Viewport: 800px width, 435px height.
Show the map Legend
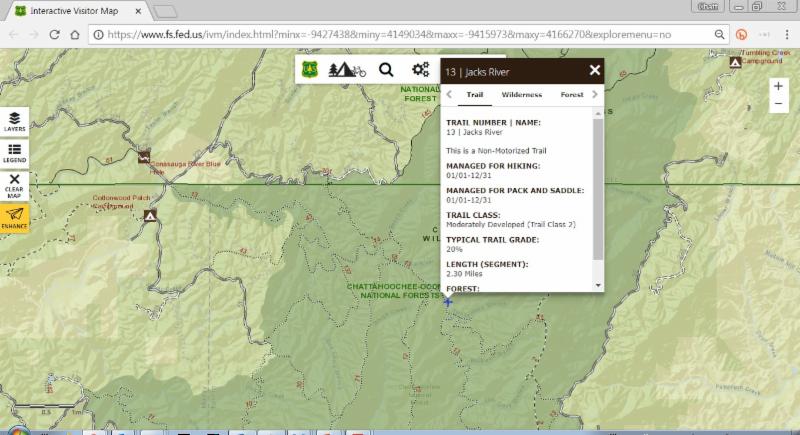14,153
